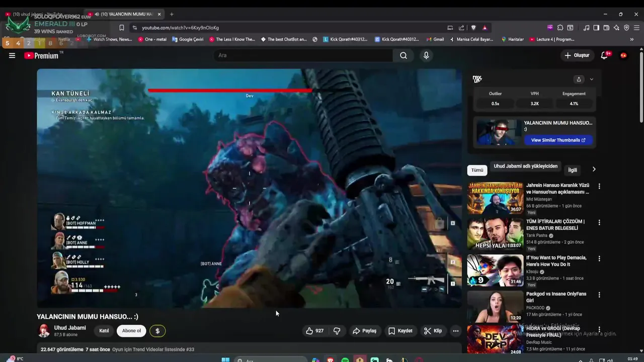This screenshot has height=362, width=644.
Task: Click the Oluştur create button
Action: tap(577, 55)
